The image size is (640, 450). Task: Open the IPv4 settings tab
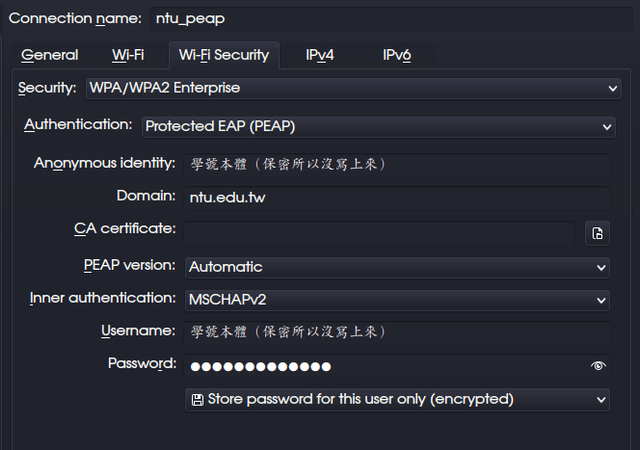tap(320, 55)
